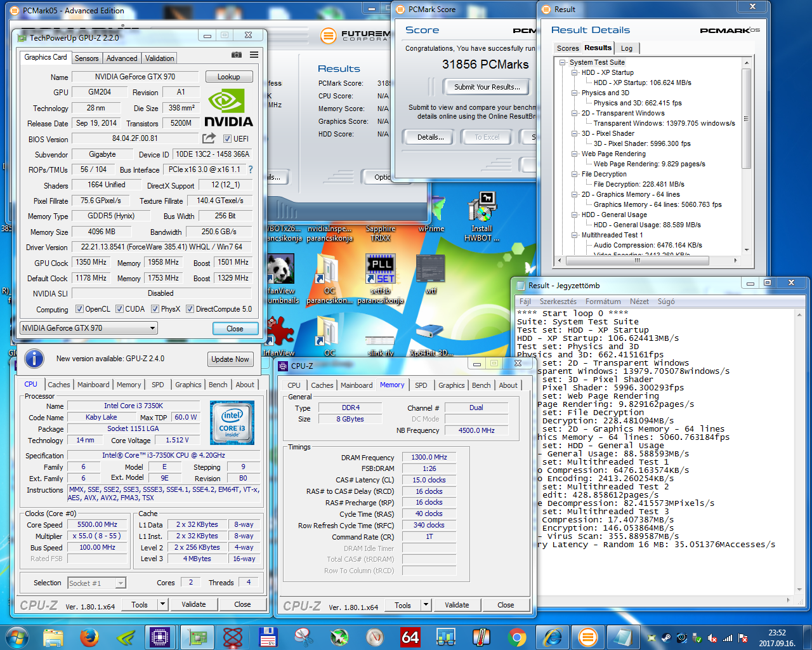
Task: Switch to Log tab in Result Details
Action: pyautogui.click(x=627, y=48)
